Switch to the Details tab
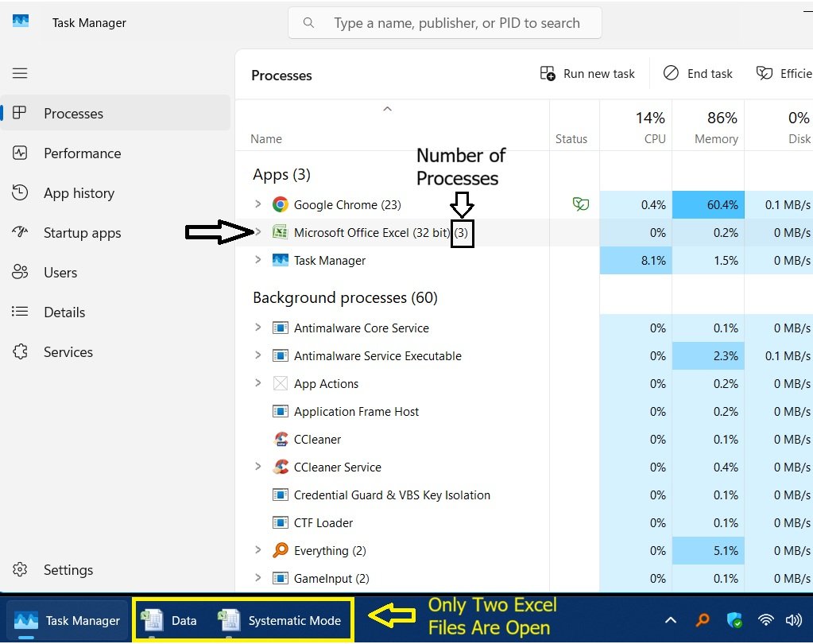 (115, 312)
